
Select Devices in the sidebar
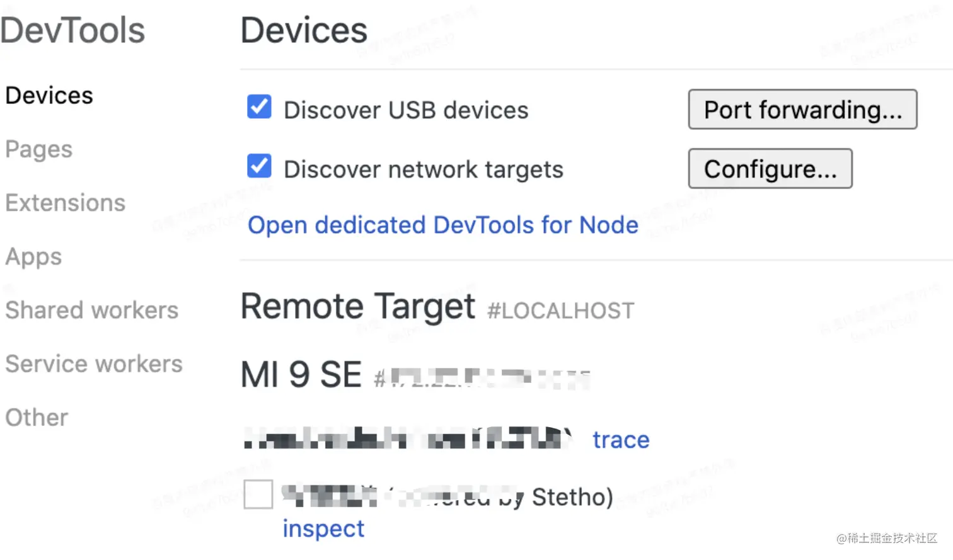49,96
